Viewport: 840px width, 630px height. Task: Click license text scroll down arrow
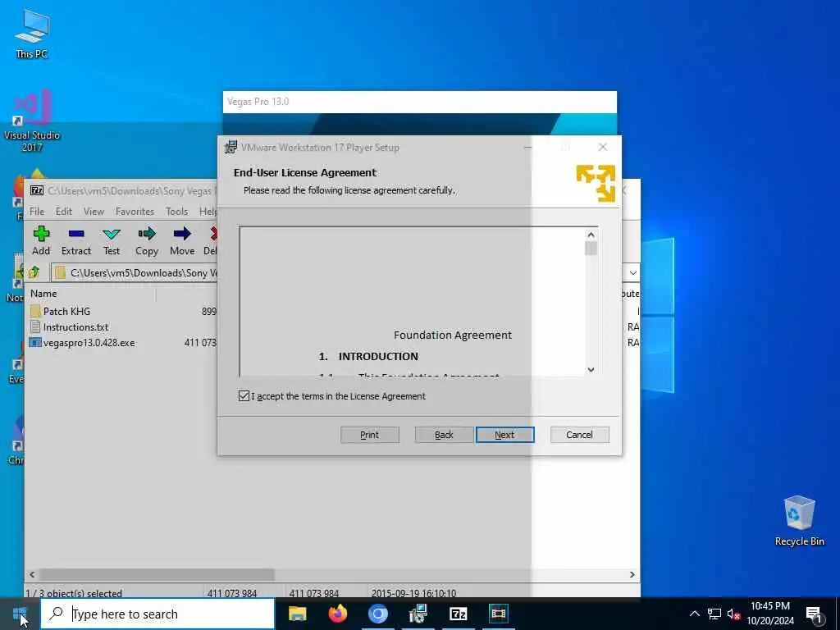click(591, 369)
